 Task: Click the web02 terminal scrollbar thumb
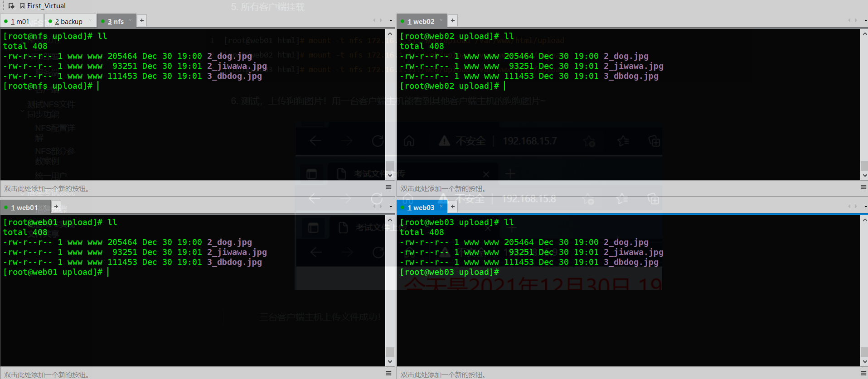(x=864, y=166)
